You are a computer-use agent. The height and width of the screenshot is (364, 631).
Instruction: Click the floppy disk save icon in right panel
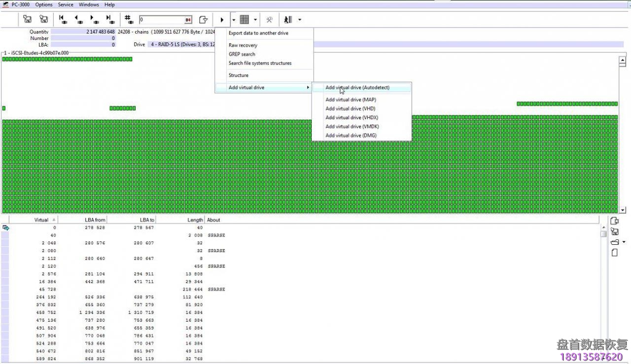(615, 232)
